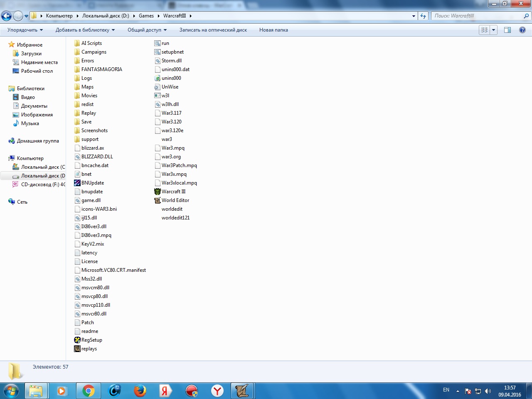Select the worldedit121 file
The height and width of the screenshot is (399, 532).
pyautogui.click(x=175, y=218)
